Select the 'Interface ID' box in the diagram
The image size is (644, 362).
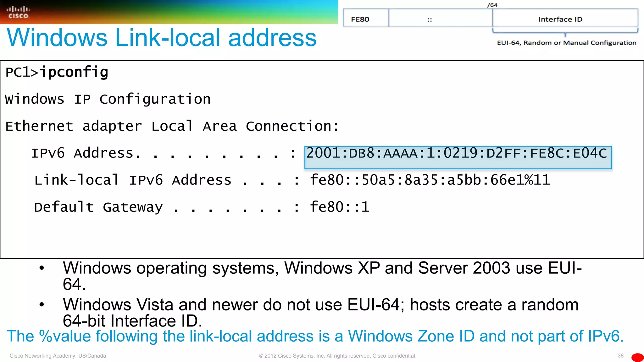click(x=565, y=18)
